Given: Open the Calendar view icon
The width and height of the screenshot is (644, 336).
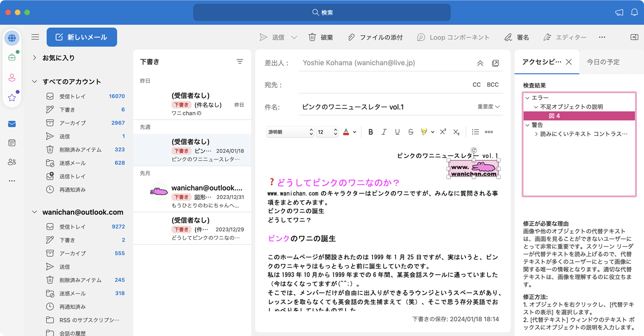Looking at the screenshot, I should (x=12, y=143).
